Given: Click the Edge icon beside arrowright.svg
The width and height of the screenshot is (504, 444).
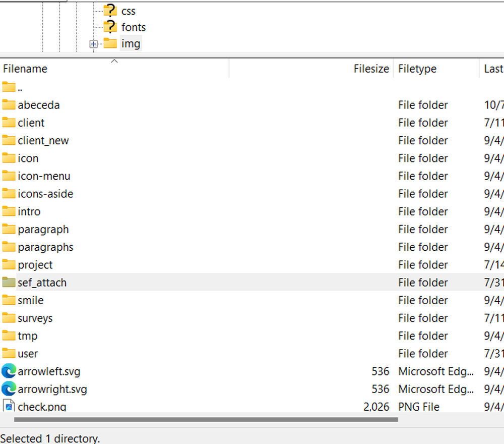Looking at the screenshot, I should coord(9,389).
